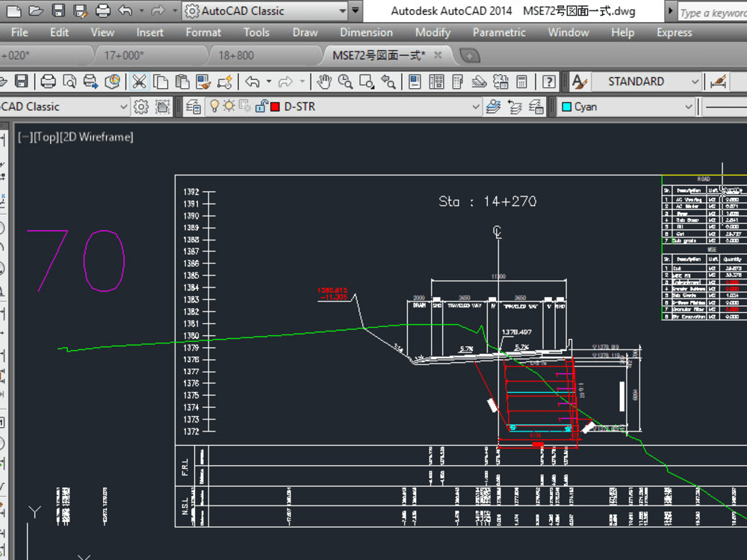This screenshot has height=560, width=747.
Task: Cut selection using the scissors icon
Action: click(137, 81)
